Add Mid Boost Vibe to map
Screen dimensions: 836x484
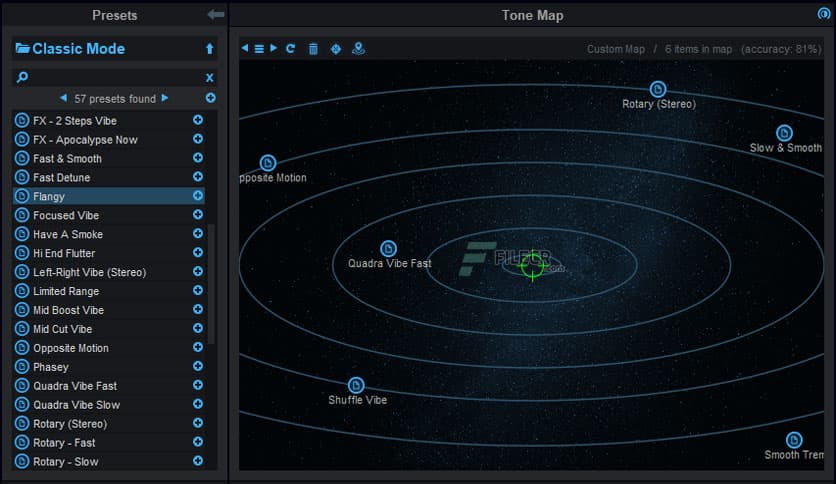(198, 309)
